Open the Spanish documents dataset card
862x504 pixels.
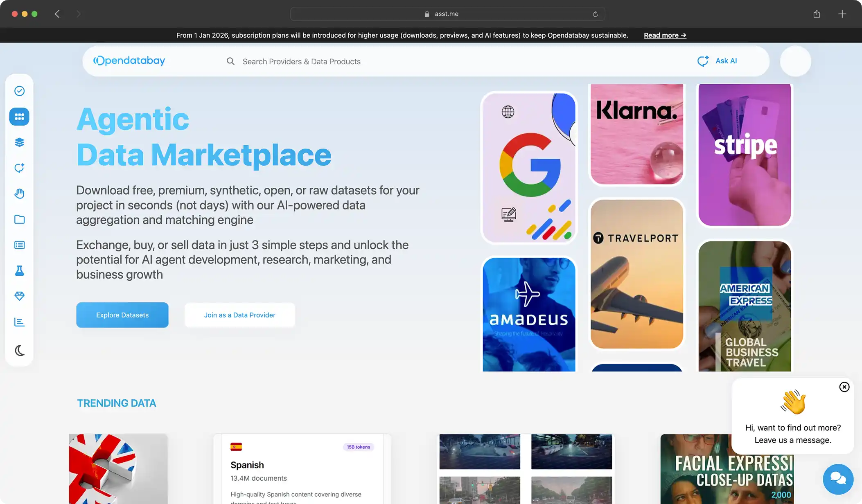[x=301, y=466]
